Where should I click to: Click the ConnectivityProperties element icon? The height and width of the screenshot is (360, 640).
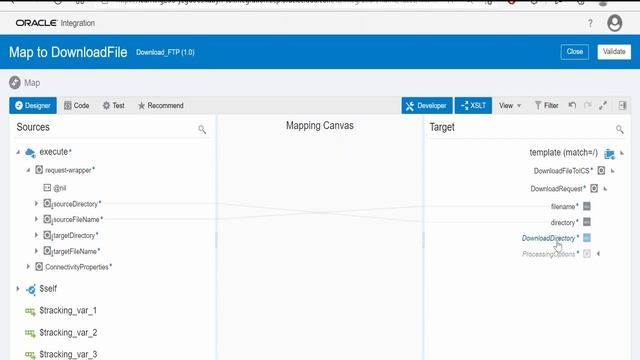tap(39, 267)
